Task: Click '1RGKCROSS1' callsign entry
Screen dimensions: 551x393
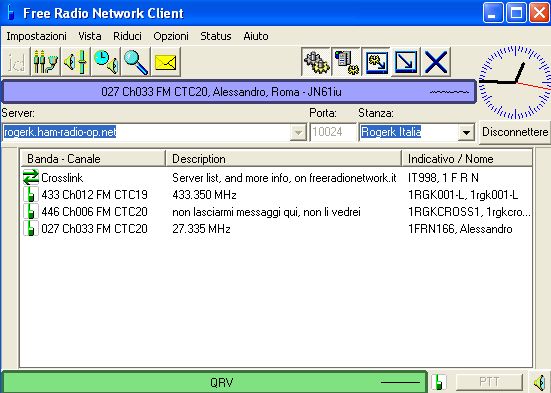Action: point(469,212)
